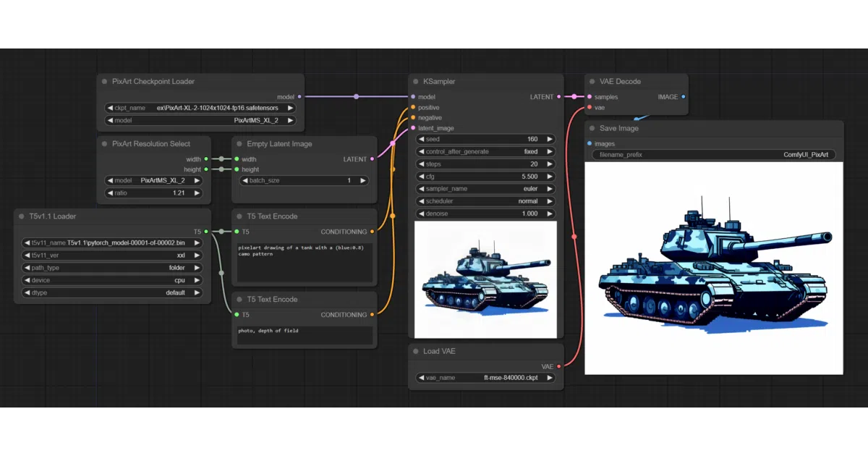Click the width output socket on PixArt Resolution Select
The width and height of the screenshot is (868, 456).
coord(206,159)
